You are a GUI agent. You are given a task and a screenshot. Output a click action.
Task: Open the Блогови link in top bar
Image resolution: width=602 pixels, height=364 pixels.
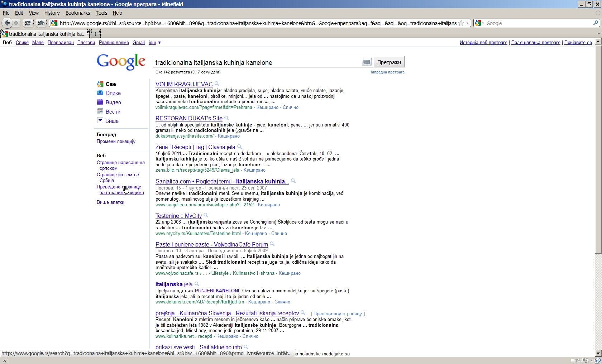(x=86, y=42)
